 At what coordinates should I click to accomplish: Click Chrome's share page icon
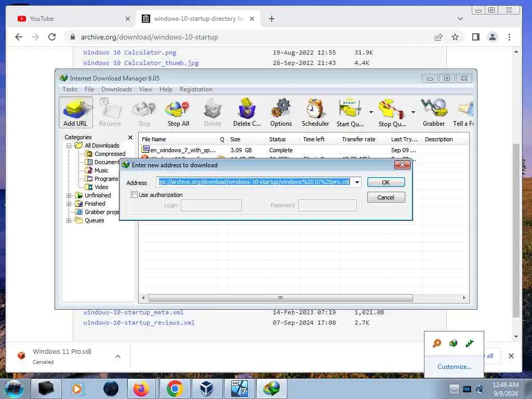tap(438, 37)
